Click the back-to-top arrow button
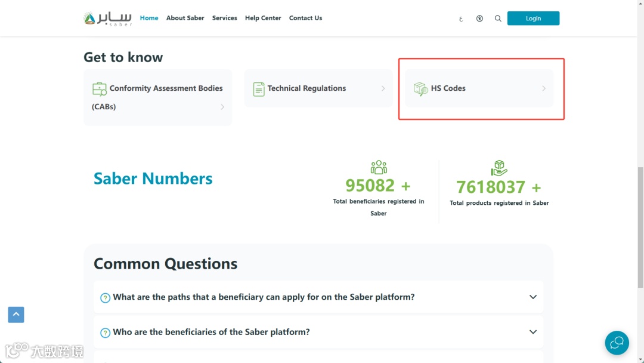Image resolution: width=644 pixels, height=363 pixels. [16, 315]
